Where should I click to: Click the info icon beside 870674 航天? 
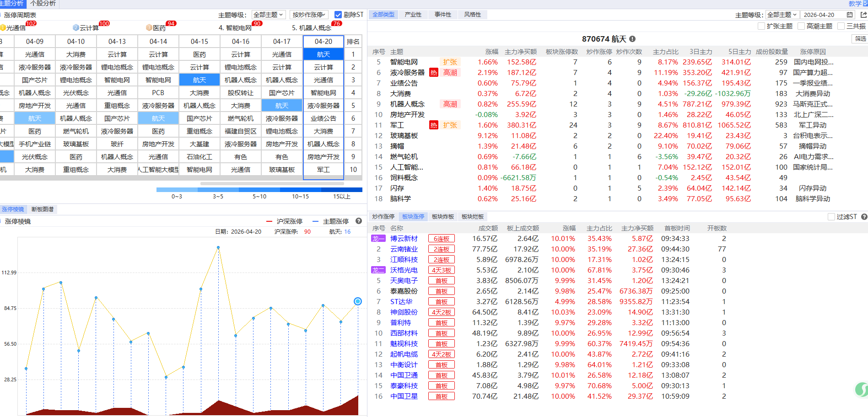tap(632, 39)
